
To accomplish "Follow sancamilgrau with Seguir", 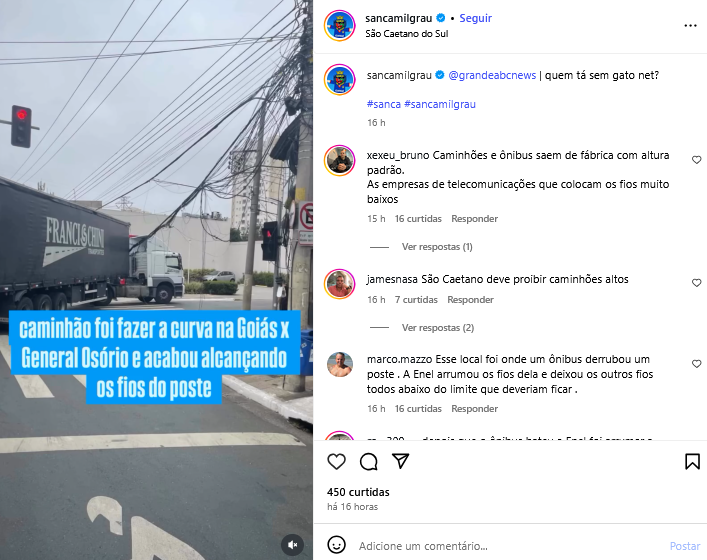I will click(x=475, y=18).
